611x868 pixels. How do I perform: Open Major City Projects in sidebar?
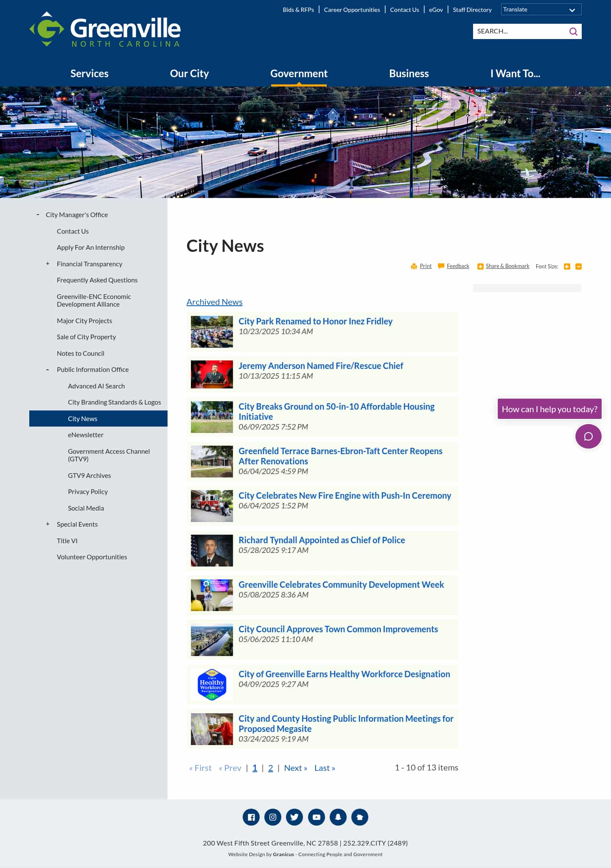tap(84, 321)
